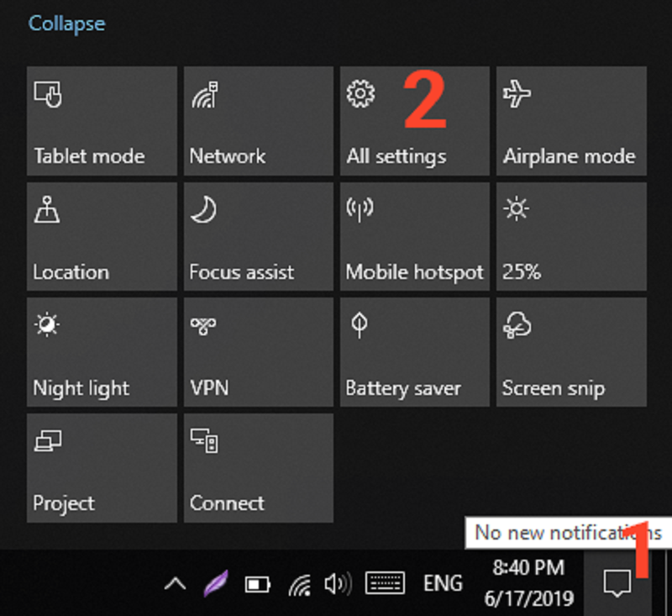Open the touch keyboard icon
The height and width of the screenshot is (616, 672).
pos(384,582)
